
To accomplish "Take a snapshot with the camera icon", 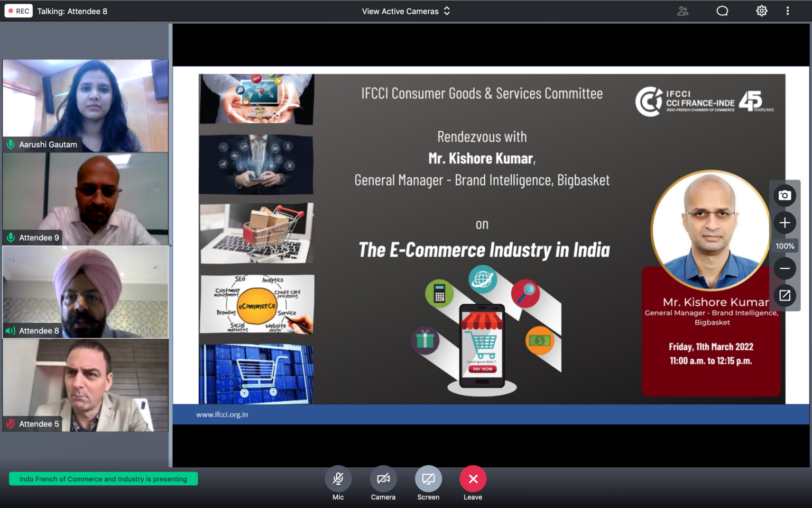I will pyautogui.click(x=785, y=195).
